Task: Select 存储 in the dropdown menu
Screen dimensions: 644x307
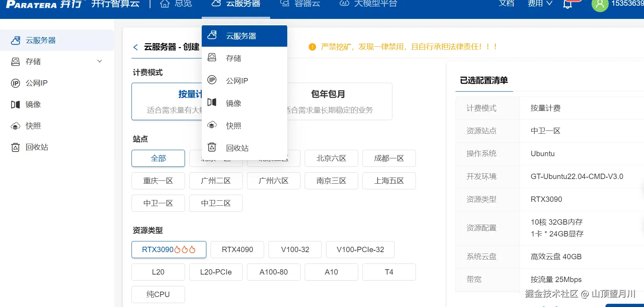Action: (x=244, y=58)
